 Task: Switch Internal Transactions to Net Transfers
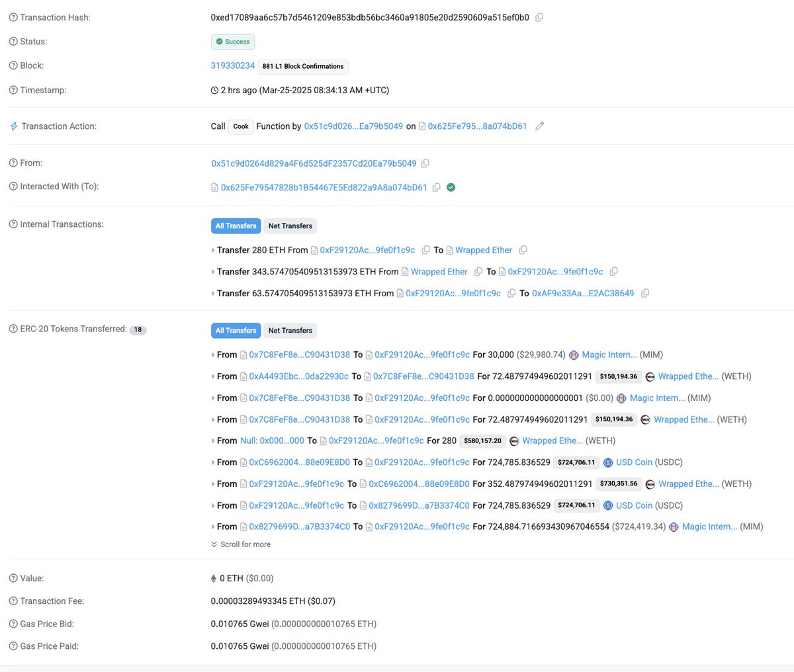pos(290,226)
